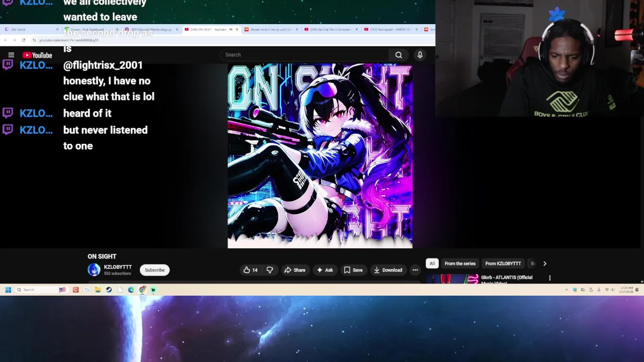Open the clock and date in the taskbar
This screenshot has height=362, width=644.
click(626, 290)
